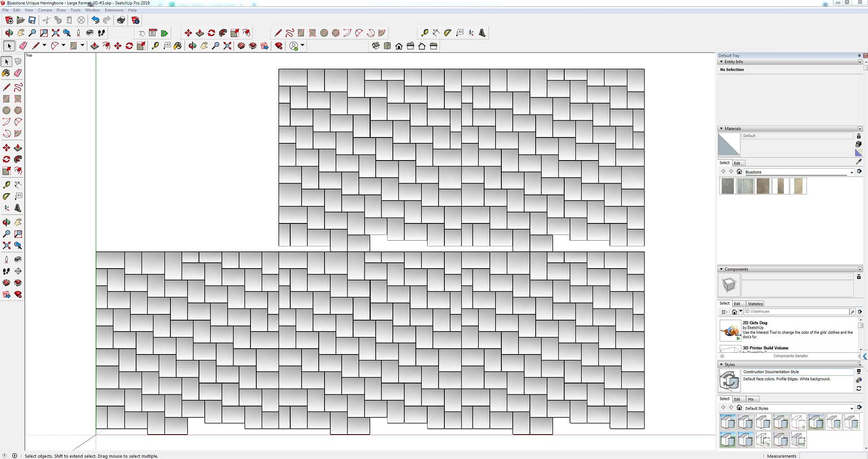Click the 3D Warehouse search field
The image size is (868, 459).
(x=796, y=312)
